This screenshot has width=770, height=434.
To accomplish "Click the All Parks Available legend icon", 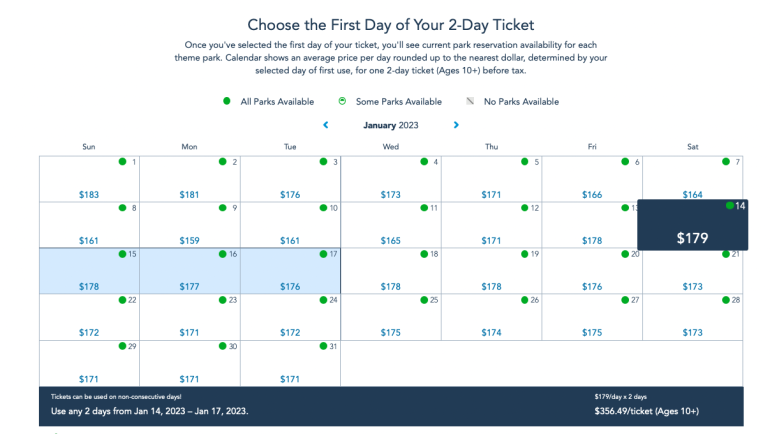I will pyautogui.click(x=227, y=101).
